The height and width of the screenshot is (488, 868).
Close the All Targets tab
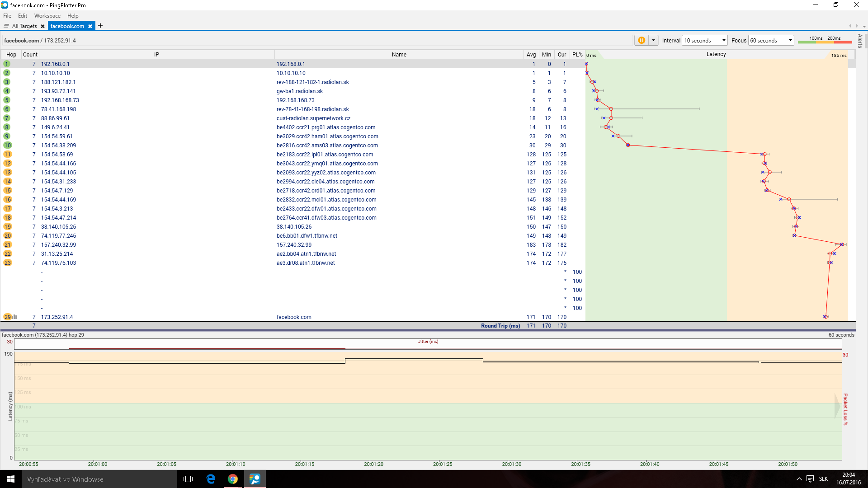point(42,26)
